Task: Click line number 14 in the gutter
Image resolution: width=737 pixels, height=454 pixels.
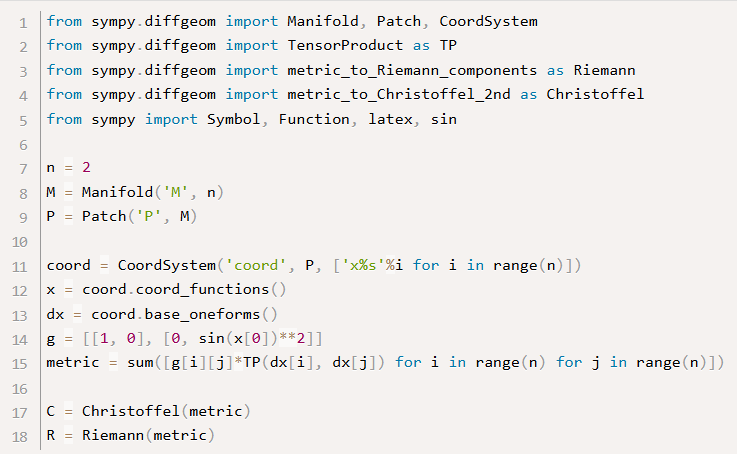Action: [x=20, y=340]
